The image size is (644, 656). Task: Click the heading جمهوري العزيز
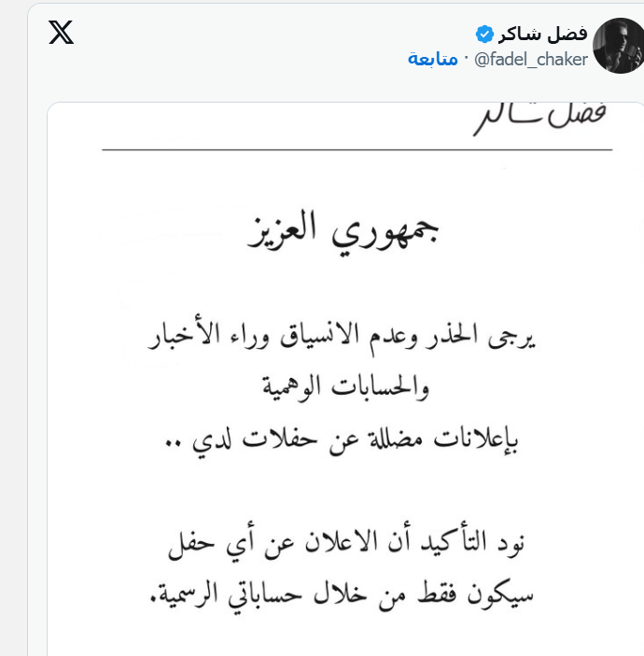343,230
